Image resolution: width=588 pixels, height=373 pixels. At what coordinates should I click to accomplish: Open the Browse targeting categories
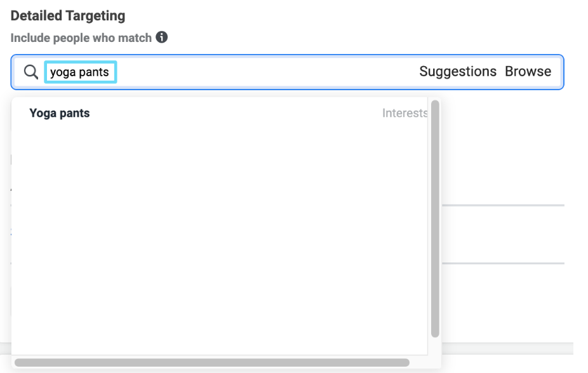tap(528, 71)
